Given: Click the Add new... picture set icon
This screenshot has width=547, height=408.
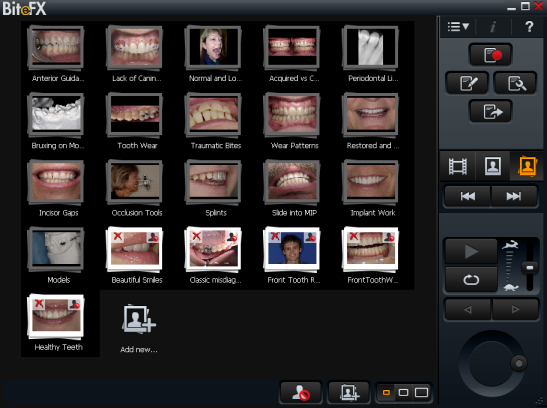Looking at the screenshot, I should click(x=138, y=319).
